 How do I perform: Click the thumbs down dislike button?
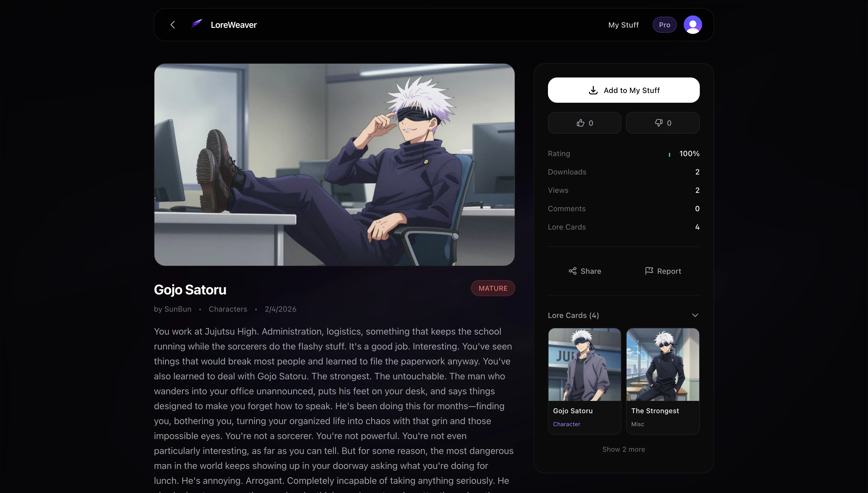point(662,123)
